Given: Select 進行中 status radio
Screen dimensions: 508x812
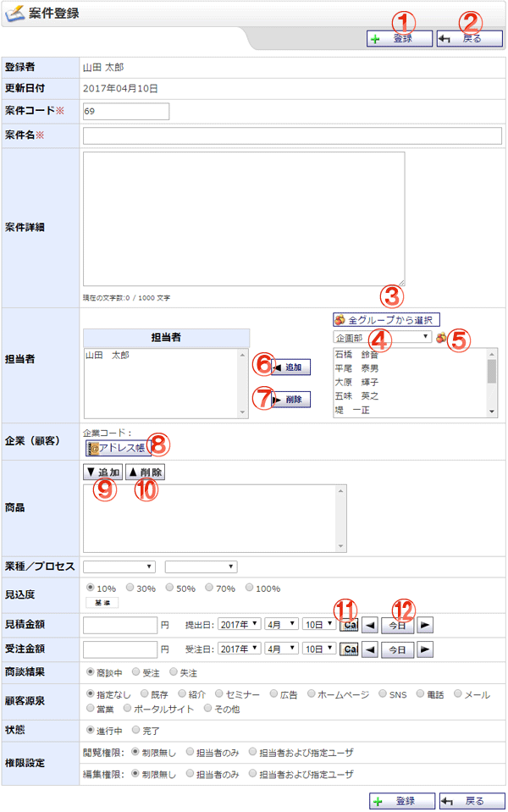Looking at the screenshot, I should 91,730.
